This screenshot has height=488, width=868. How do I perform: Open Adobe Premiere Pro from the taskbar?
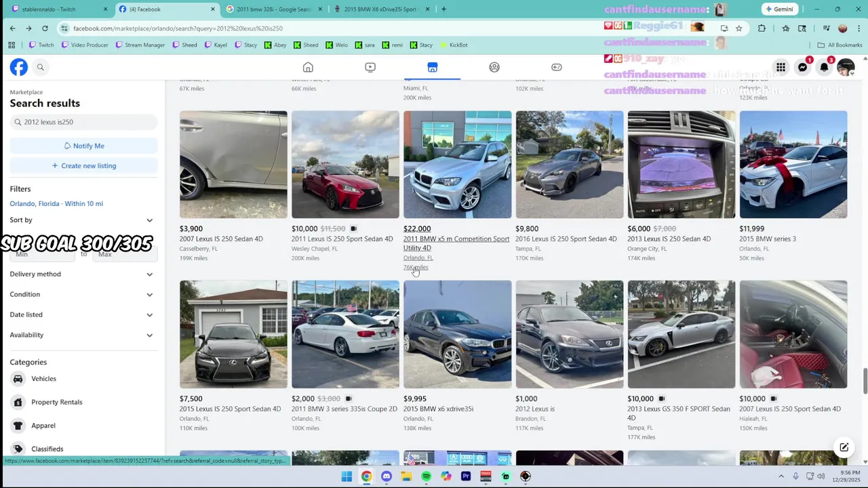coord(466,476)
